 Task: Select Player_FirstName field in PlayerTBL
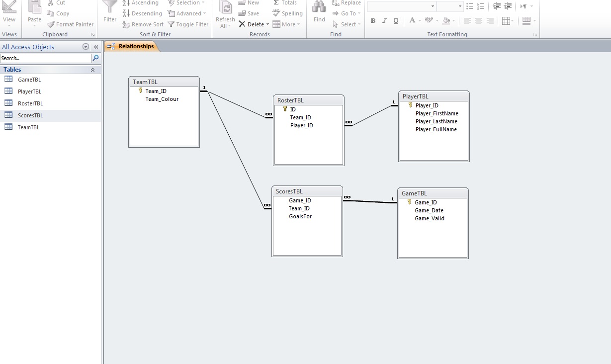pos(437,113)
